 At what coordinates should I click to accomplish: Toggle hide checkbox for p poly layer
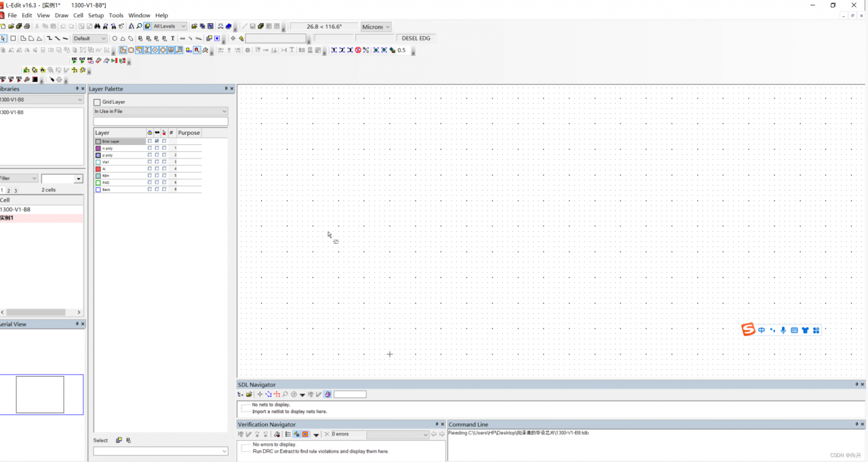tap(157, 155)
